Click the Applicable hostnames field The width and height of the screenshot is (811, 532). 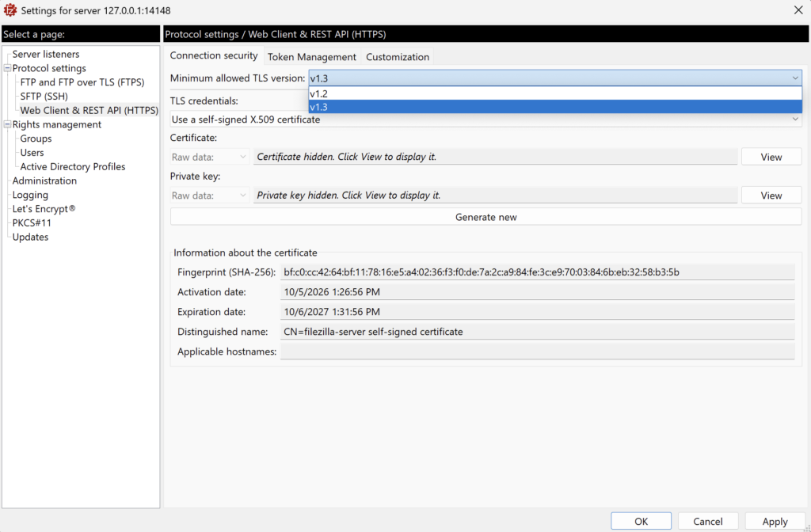click(537, 351)
